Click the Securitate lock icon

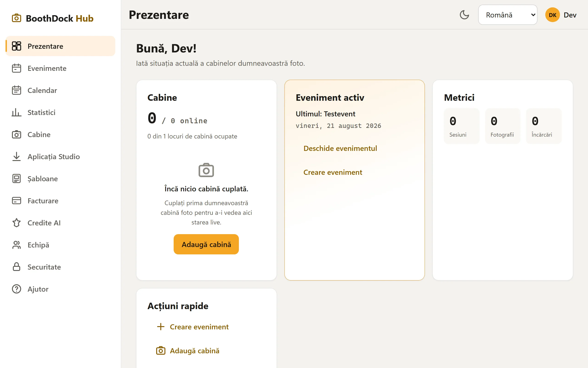click(x=16, y=267)
